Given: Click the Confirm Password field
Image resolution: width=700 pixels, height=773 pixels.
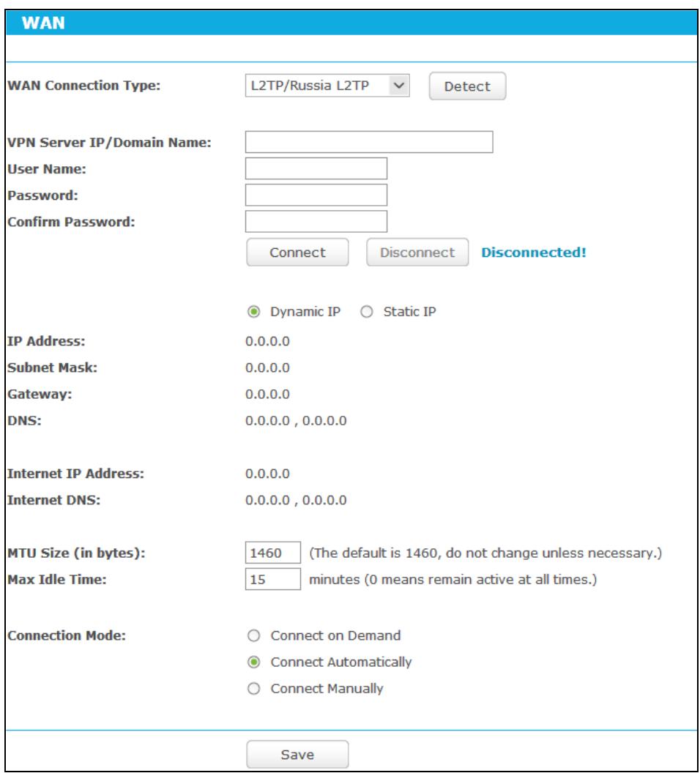Looking at the screenshot, I should point(316,222).
